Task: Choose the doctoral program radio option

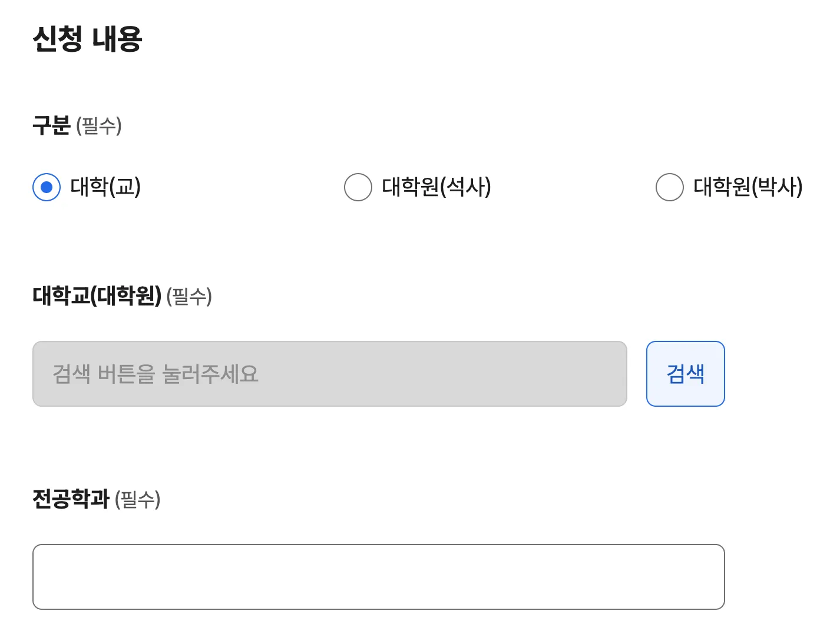Action: tap(669, 187)
